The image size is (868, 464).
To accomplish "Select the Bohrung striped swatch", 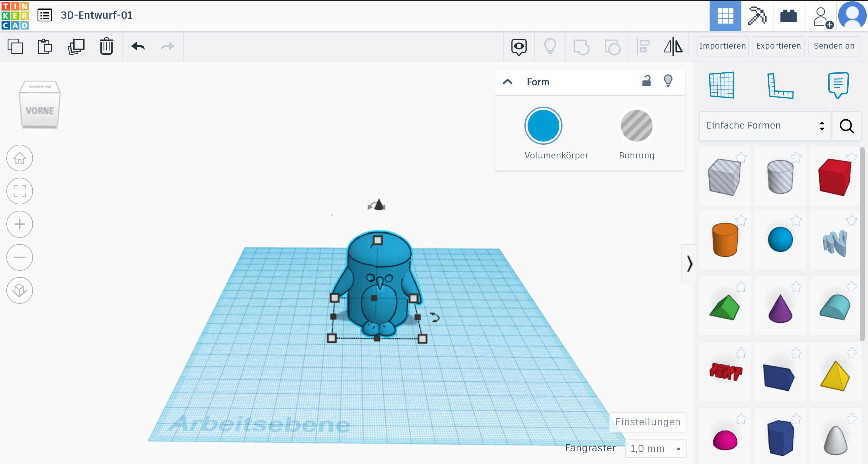I will tap(636, 126).
